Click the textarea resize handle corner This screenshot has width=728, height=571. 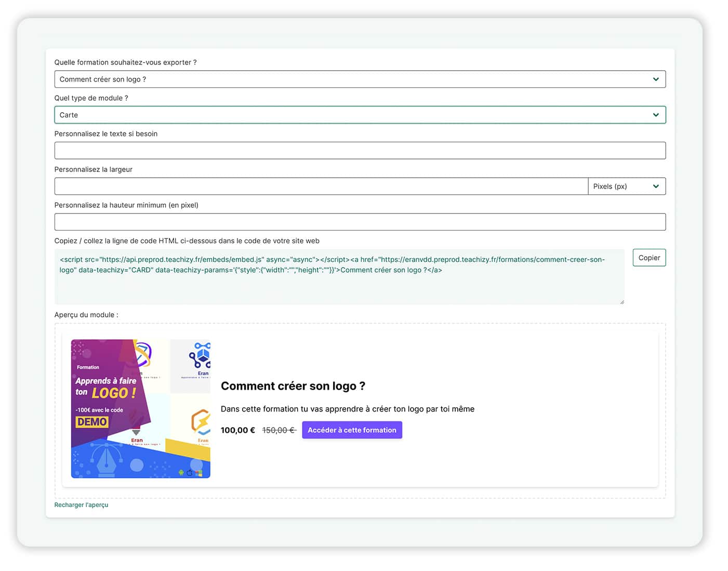pos(621,302)
